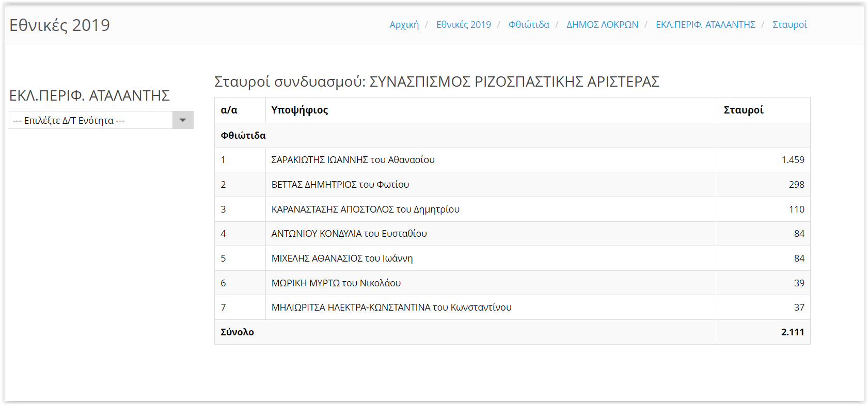This screenshot has width=868, height=405.
Task: Click the dropdown arrow for Δ/Τ Ενότητα
Action: (183, 120)
